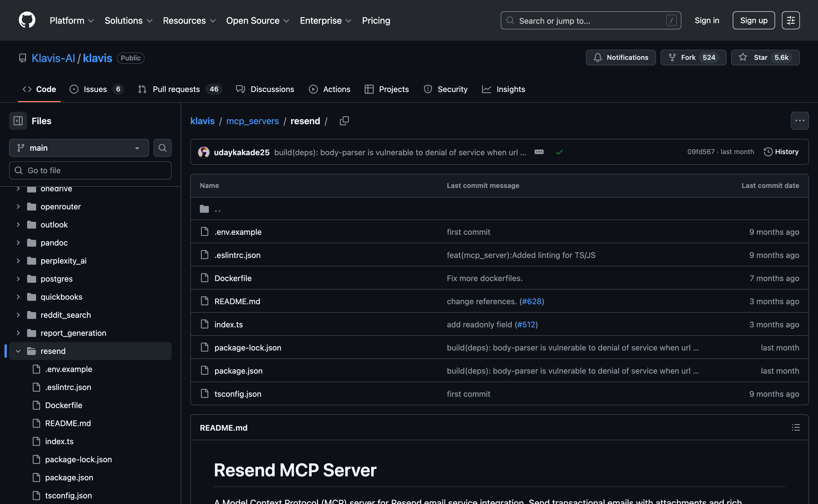
Task: Open the Platform navigation dropdown
Action: pos(71,20)
